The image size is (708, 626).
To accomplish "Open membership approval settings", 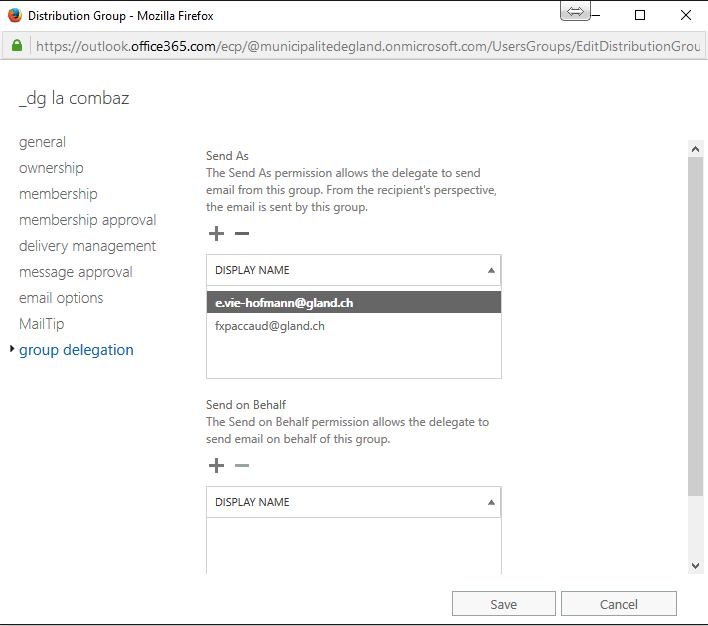I will (x=87, y=220).
